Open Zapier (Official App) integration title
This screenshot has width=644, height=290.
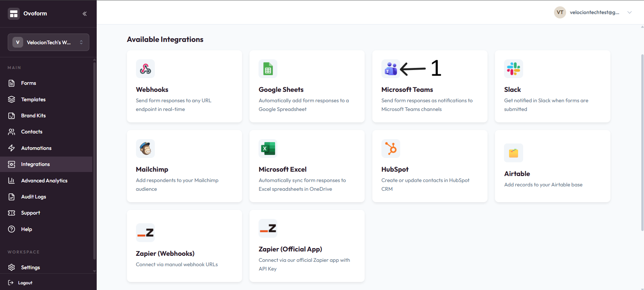(290, 249)
